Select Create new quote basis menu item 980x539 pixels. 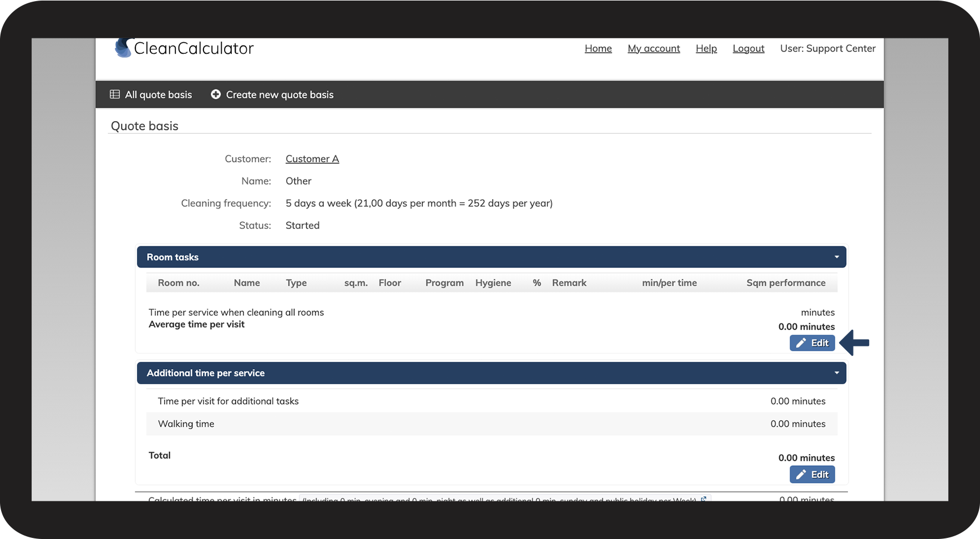pyautogui.click(x=272, y=94)
